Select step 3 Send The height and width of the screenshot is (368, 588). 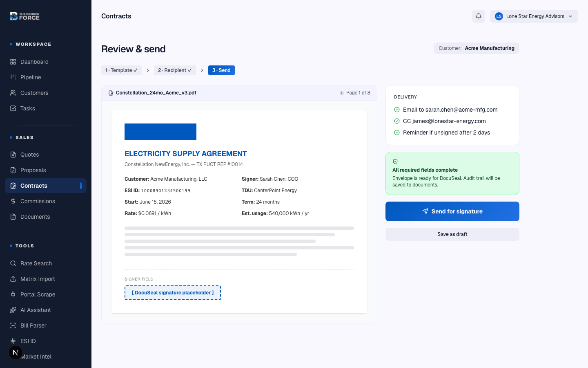221,70
